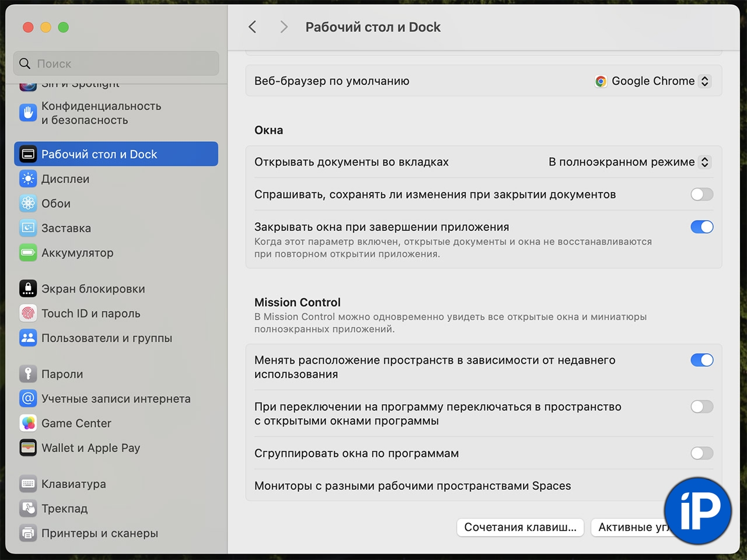747x560 pixels.
Task: Toggle Сгруппировать окна по программам switch
Action: click(x=701, y=453)
